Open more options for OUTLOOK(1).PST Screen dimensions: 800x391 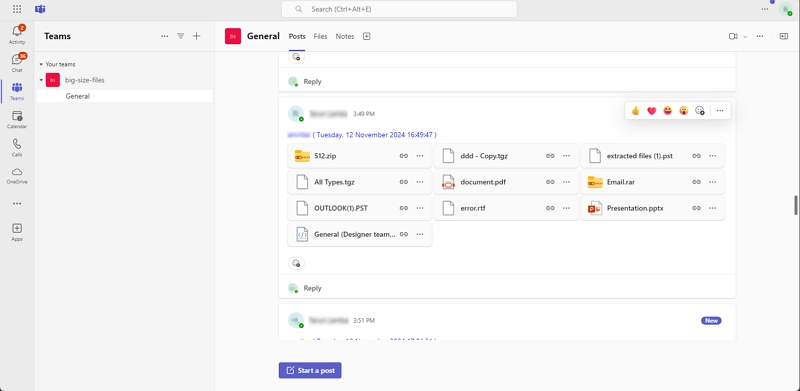(420, 208)
